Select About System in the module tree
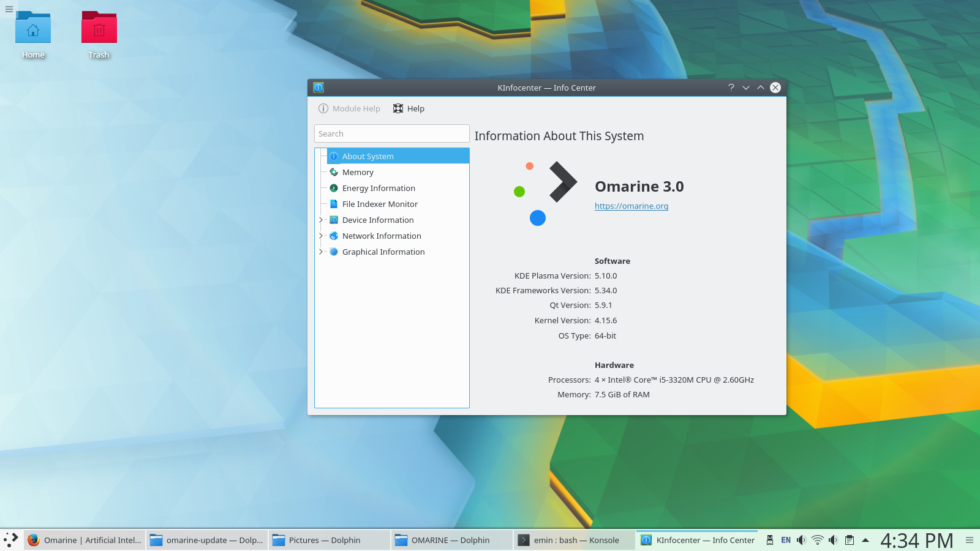This screenshot has width=980, height=551. click(x=398, y=156)
